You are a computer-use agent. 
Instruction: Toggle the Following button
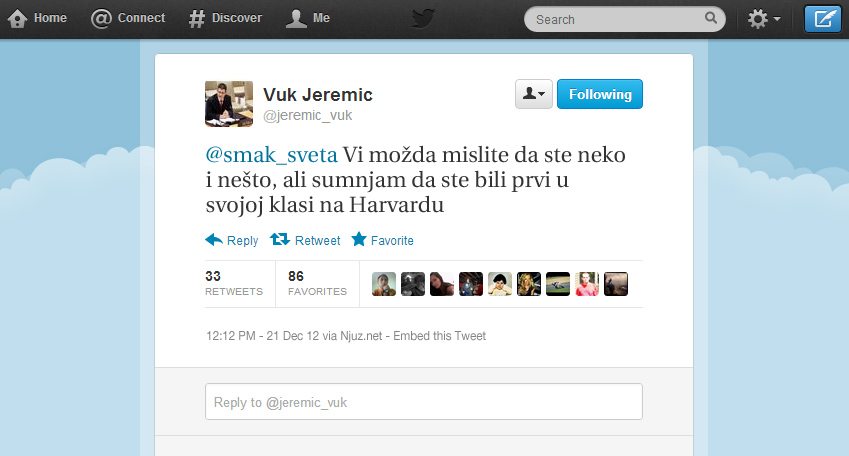point(600,94)
